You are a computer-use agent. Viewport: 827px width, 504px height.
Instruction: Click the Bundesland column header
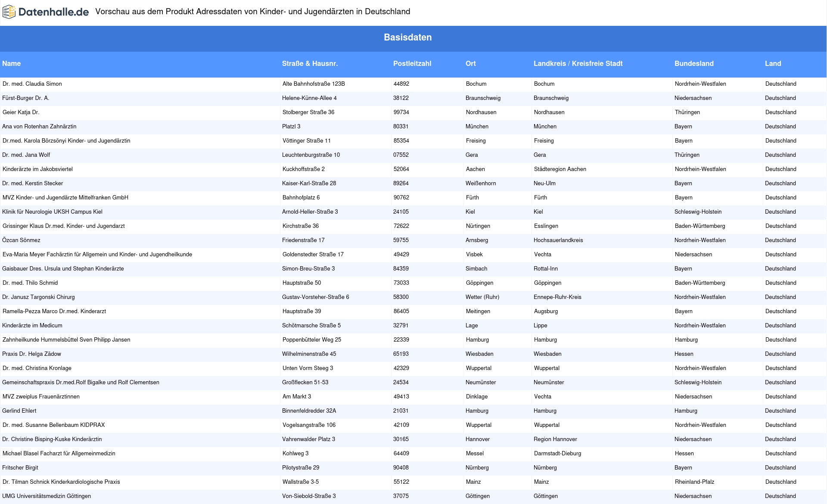pos(694,64)
